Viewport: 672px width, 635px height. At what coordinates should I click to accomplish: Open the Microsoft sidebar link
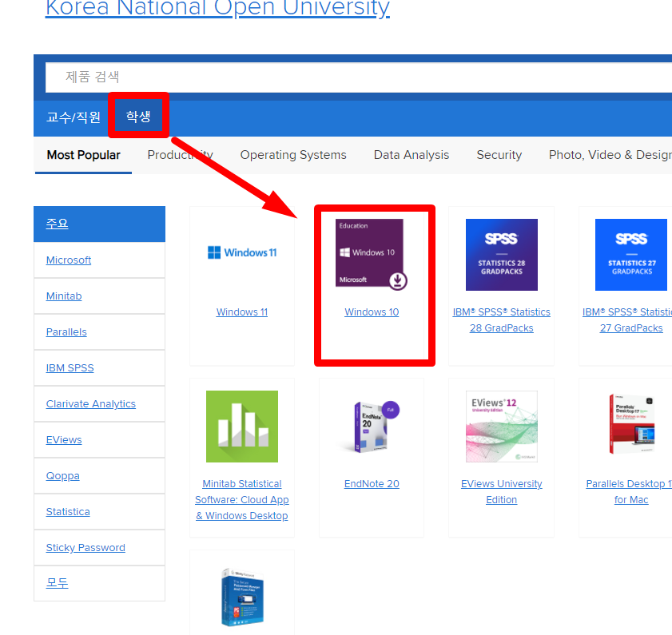coord(69,260)
